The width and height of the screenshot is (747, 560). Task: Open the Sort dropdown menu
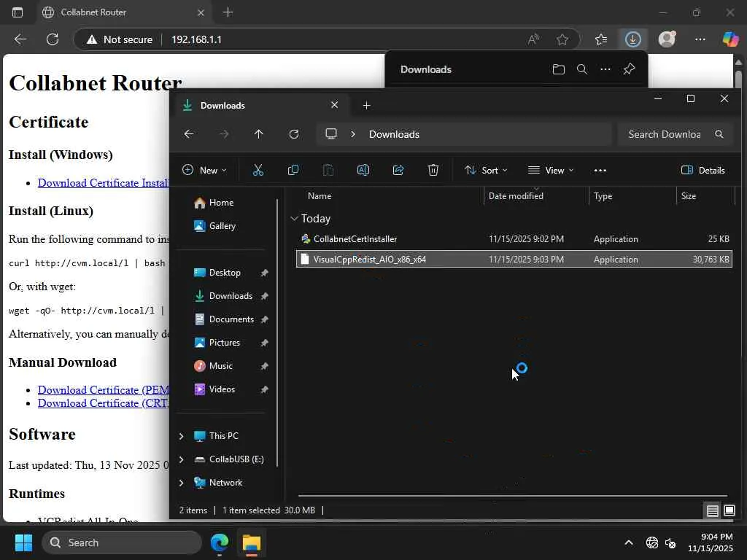pos(486,171)
